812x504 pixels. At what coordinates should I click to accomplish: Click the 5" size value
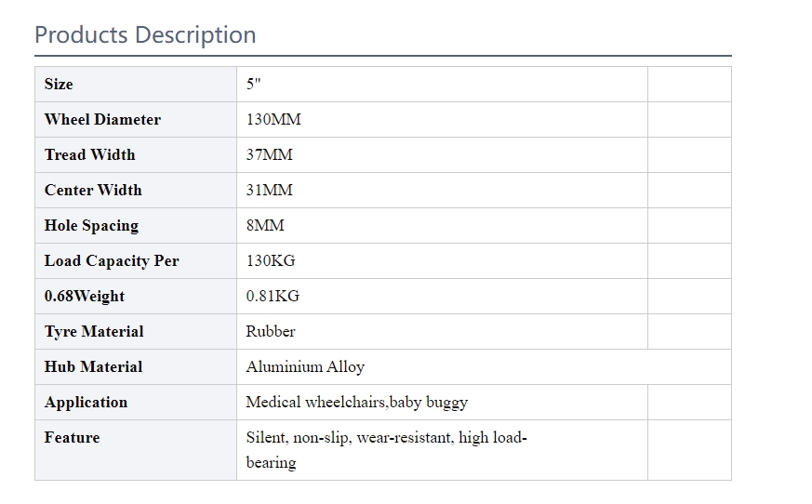point(253,84)
